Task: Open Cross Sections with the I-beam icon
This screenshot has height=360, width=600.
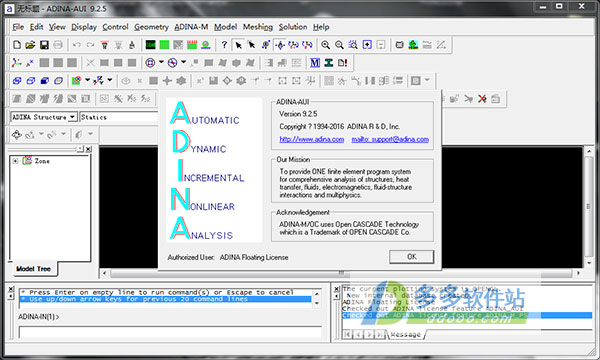Action: pos(328,62)
